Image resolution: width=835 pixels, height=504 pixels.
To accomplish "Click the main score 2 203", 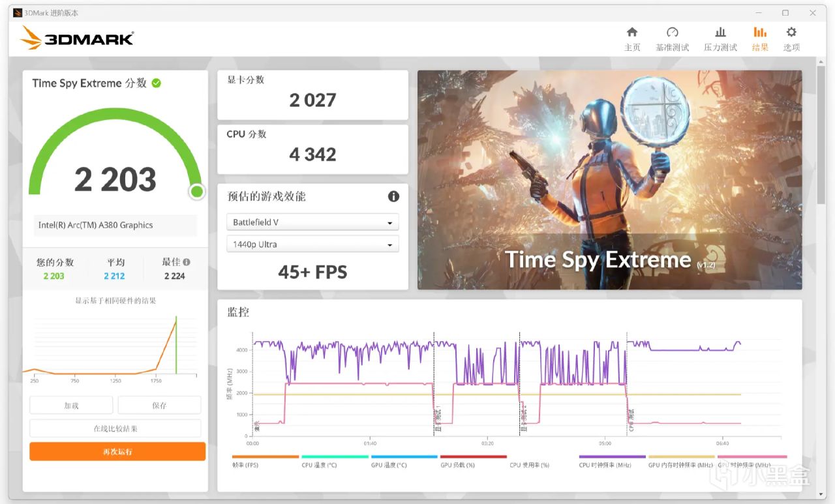I will 115,179.
